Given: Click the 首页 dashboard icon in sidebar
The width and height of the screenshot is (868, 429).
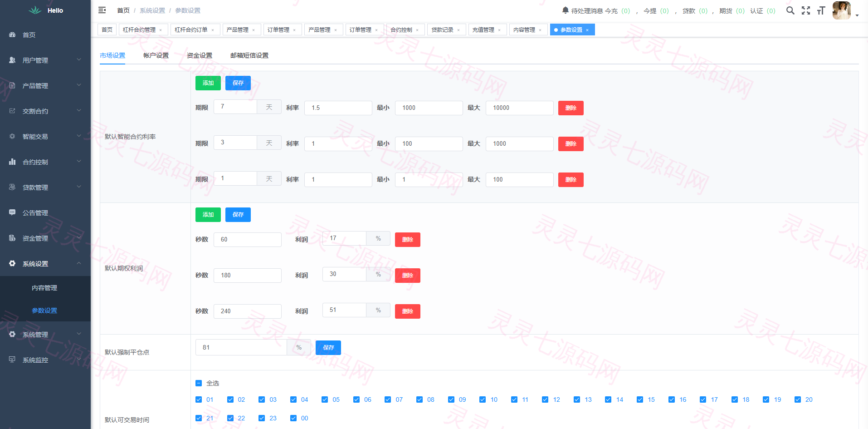Looking at the screenshot, I should pos(12,35).
